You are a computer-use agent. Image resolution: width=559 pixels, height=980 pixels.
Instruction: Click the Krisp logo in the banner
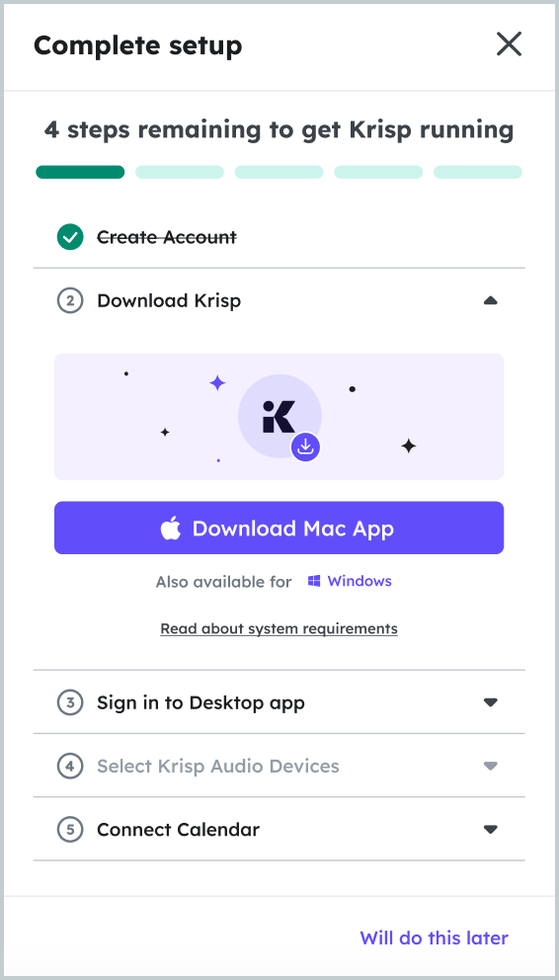279,417
